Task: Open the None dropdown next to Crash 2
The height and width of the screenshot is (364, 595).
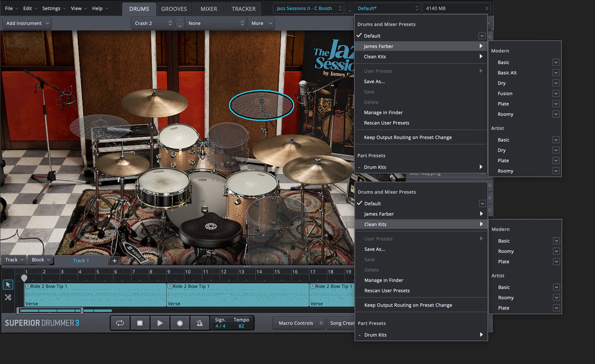Action: pos(216,23)
